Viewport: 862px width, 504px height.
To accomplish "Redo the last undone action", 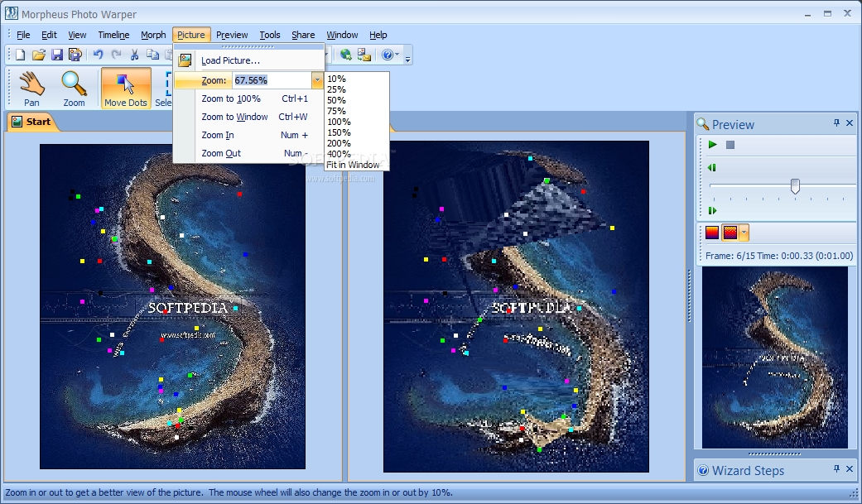I will (116, 55).
